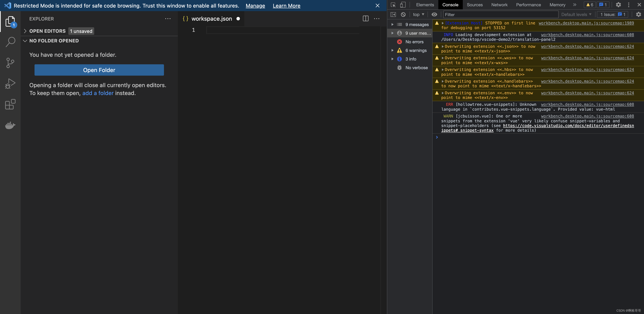Open editor more actions menu
Image resolution: width=644 pixels, height=314 pixels.
pyautogui.click(x=377, y=19)
